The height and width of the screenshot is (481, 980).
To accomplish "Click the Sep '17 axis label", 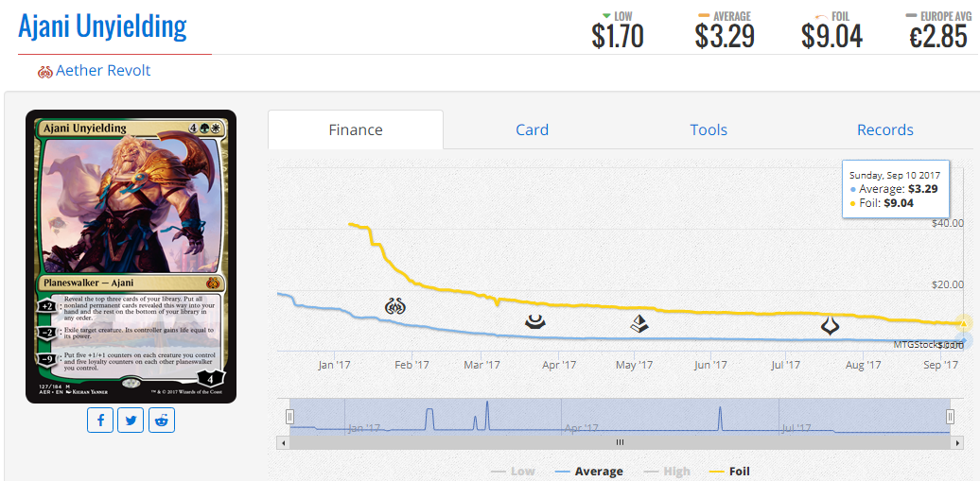I will (x=941, y=365).
